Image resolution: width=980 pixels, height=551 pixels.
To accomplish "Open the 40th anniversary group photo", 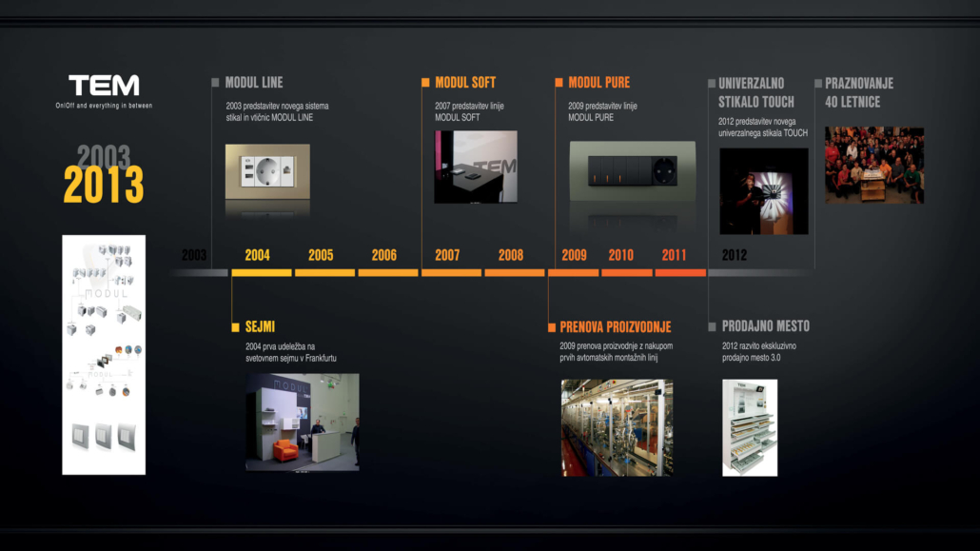I will click(873, 166).
